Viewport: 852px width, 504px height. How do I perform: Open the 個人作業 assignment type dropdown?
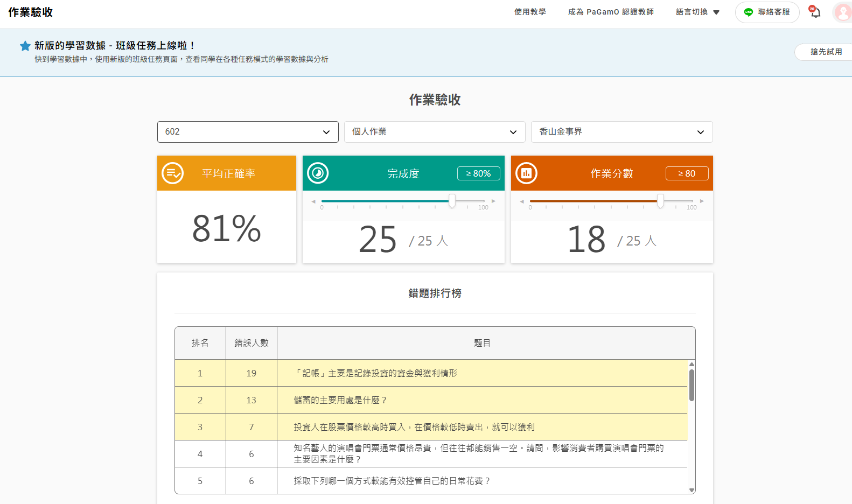pyautogui.click(x=435, y=132)
